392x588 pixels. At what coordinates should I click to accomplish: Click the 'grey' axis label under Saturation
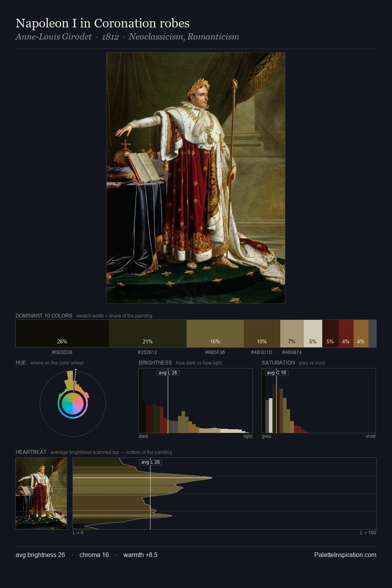[267, 436]
